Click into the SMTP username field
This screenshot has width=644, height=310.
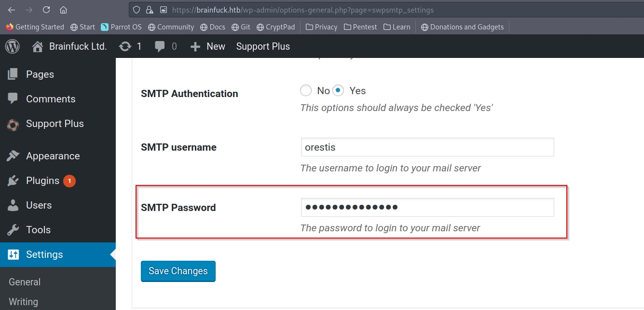(427, 147)
